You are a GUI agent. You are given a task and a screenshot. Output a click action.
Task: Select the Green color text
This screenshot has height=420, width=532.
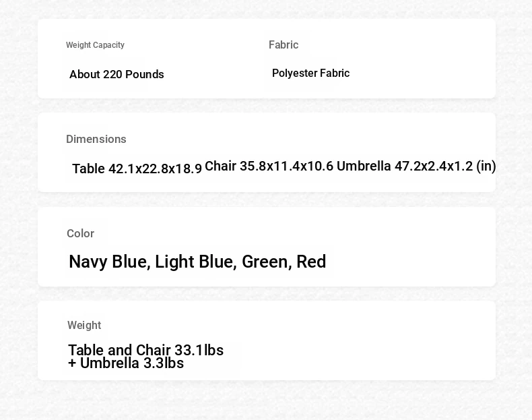pyautogui.click(x=267, y=262)
